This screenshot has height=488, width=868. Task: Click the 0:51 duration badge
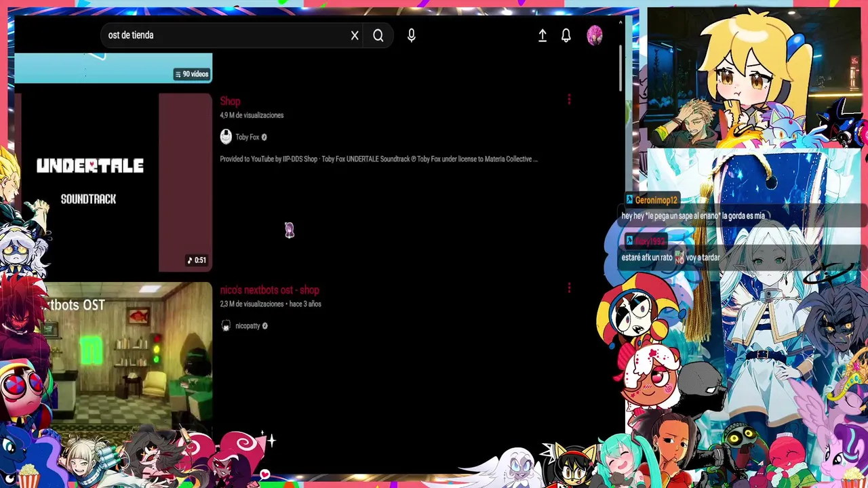pyautogui.click(x=197, y=260)
